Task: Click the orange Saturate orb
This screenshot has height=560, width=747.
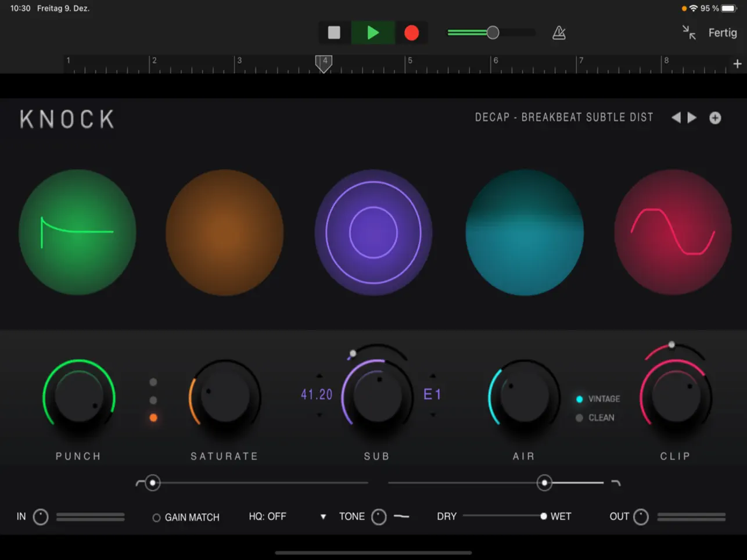Action: [x=225, y=232]
